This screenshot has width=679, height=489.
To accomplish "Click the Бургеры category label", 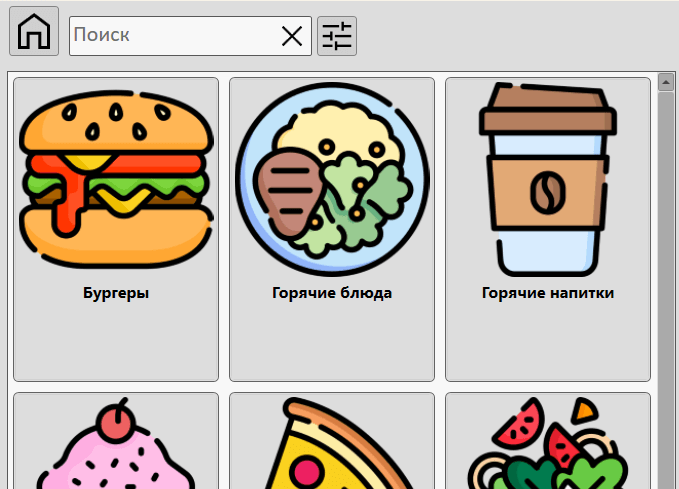I will point(116,294).
